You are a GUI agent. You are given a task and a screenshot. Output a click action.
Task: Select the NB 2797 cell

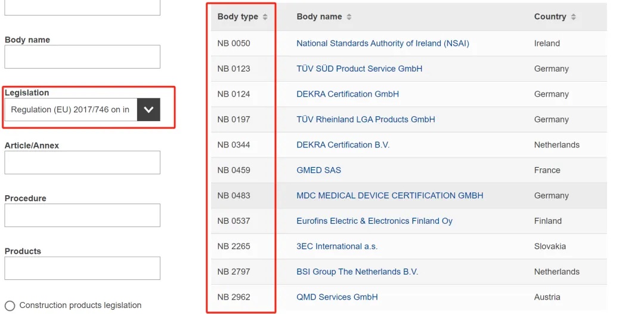234,272
